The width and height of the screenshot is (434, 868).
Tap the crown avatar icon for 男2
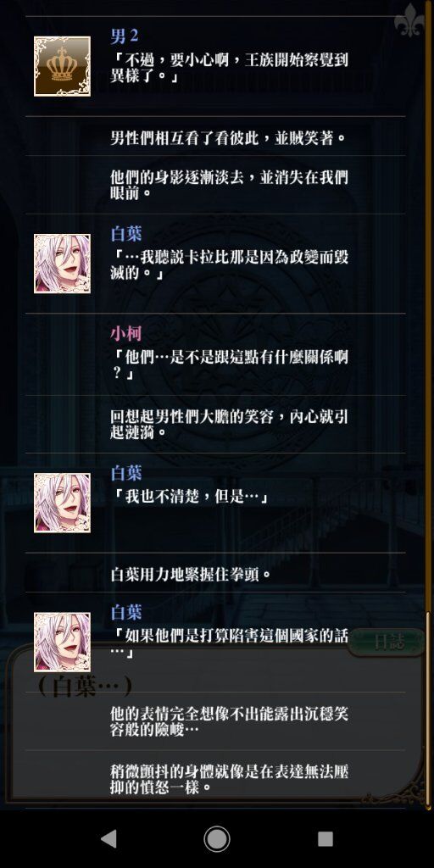click(x=62, y=66)
